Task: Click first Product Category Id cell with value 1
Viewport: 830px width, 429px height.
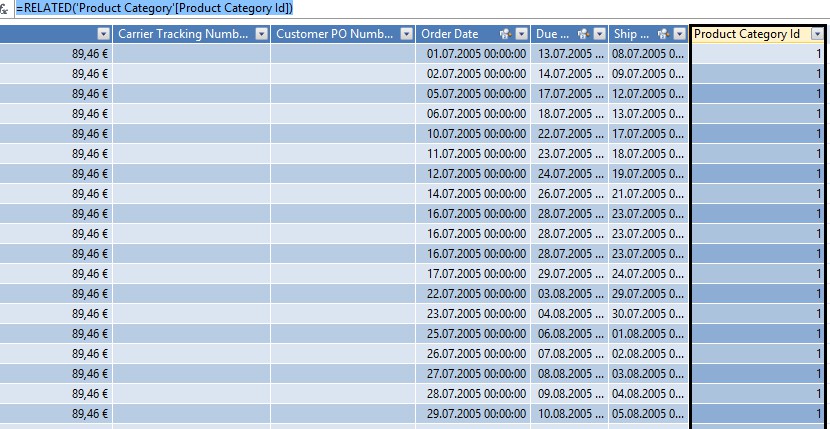Action: tap(757, 54)
